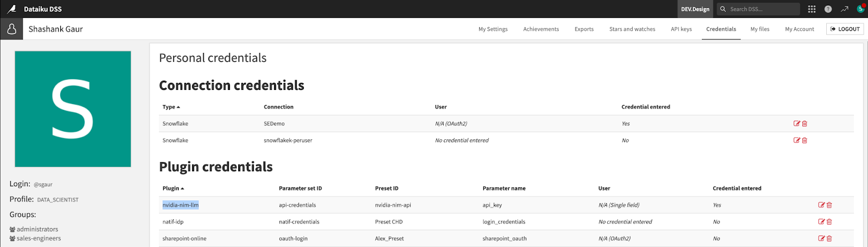Open the help question mark menu
This screenshot has height=247, width=868.
click(x=828, y=9)
